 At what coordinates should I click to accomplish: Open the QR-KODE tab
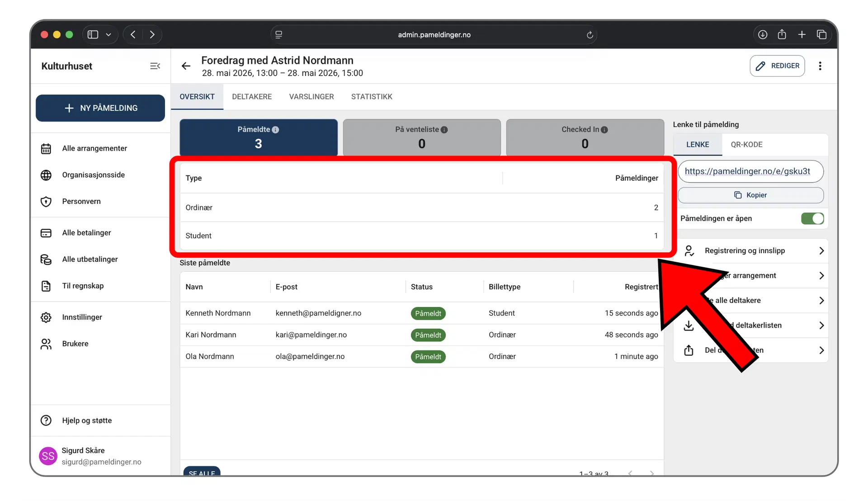(x=746, y=145)
